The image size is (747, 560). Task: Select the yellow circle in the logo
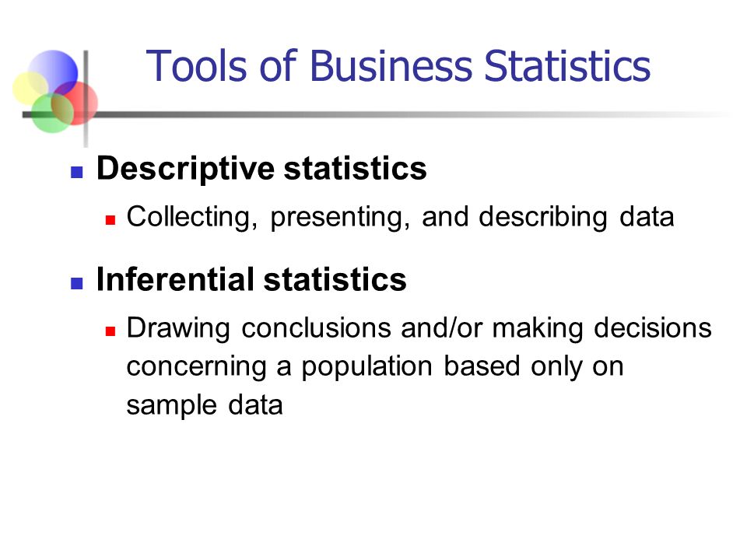tap(30, 88)
